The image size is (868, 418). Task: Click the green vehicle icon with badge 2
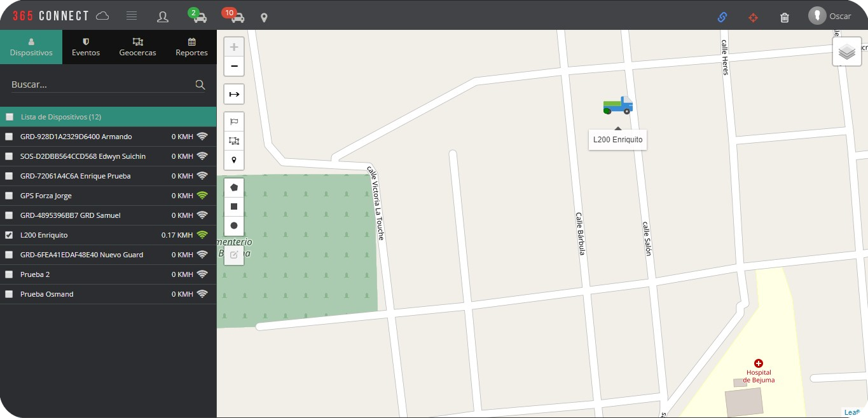pyautogui.click(x=198, y=16)
